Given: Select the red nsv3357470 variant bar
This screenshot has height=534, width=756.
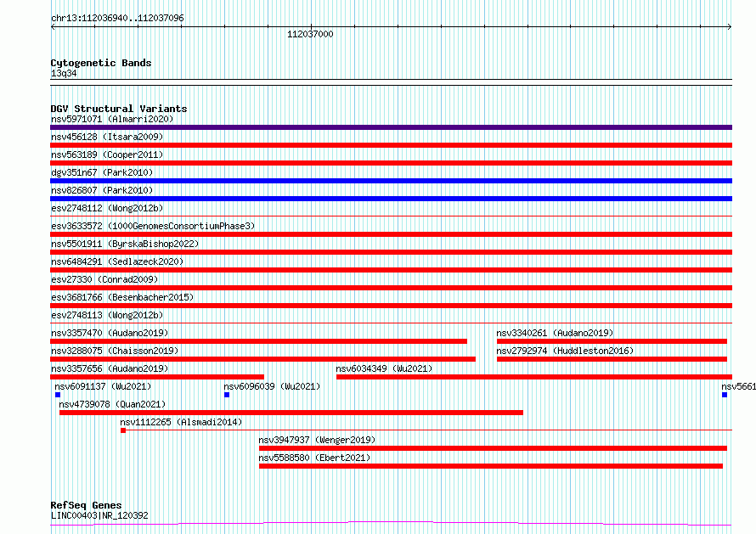Looking at the screenshot, I should click(258, 341).
